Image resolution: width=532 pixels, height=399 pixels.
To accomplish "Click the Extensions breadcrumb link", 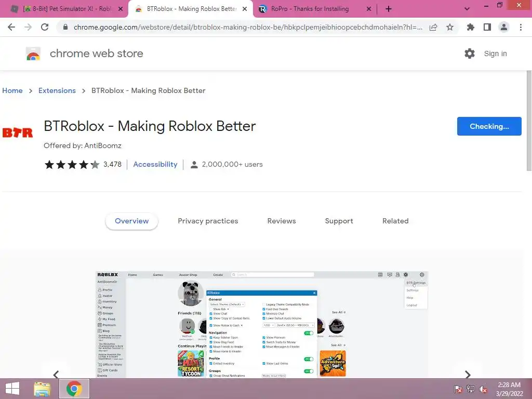I will (x=57, y=90).
